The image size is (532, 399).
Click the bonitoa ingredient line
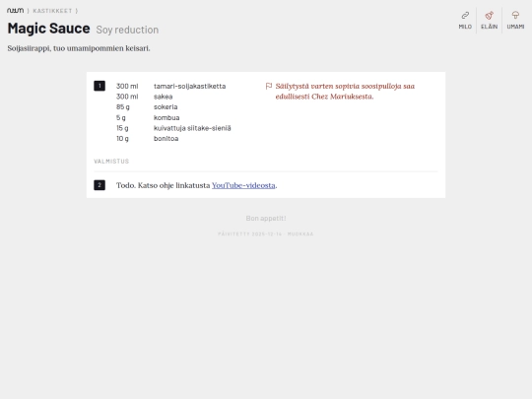(147, 139)
